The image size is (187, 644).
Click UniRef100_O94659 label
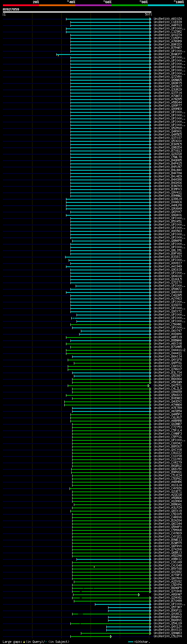[168, 392]
